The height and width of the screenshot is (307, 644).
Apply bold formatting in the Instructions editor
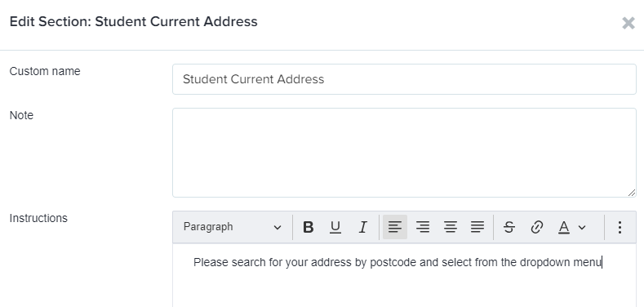point(308,227)
